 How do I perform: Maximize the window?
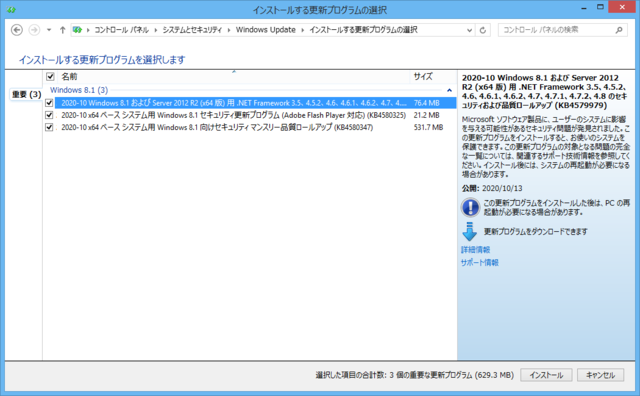600,7
